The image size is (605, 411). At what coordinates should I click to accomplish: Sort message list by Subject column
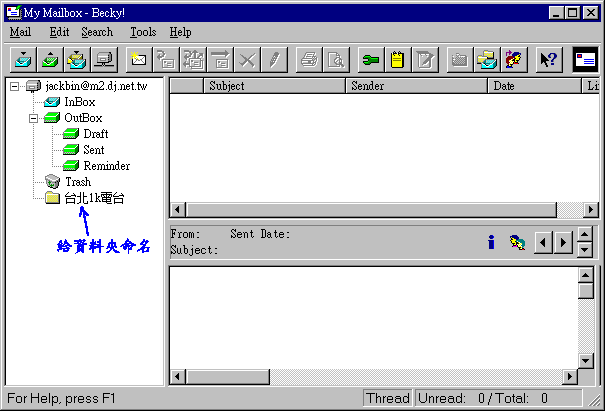274,86
